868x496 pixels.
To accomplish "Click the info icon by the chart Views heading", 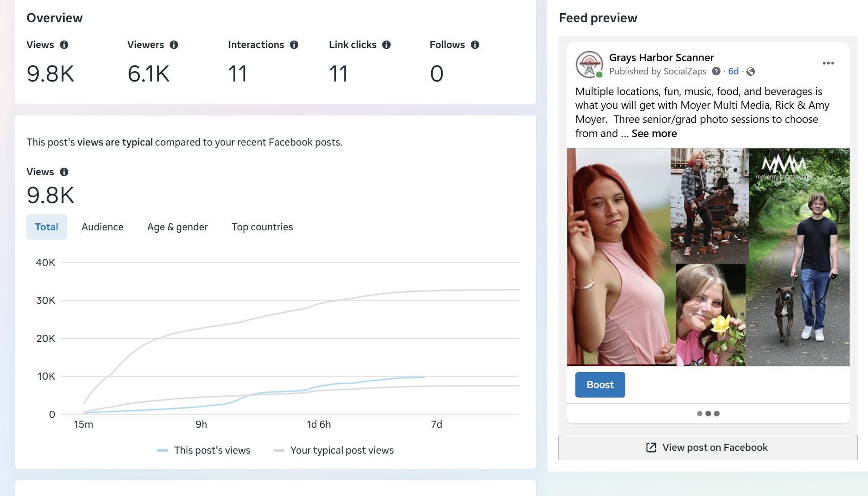I will tap(64, 172).
